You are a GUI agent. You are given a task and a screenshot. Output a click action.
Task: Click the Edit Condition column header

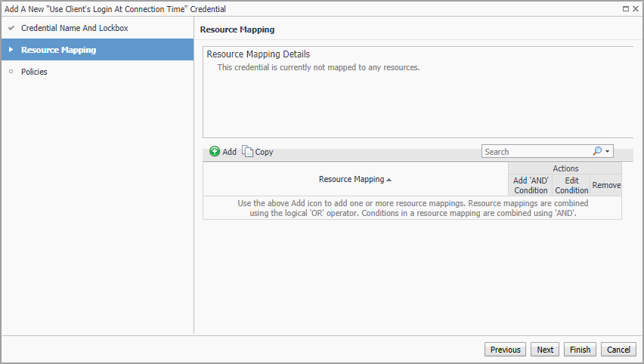pyautogui.click(x=571, y=186)
